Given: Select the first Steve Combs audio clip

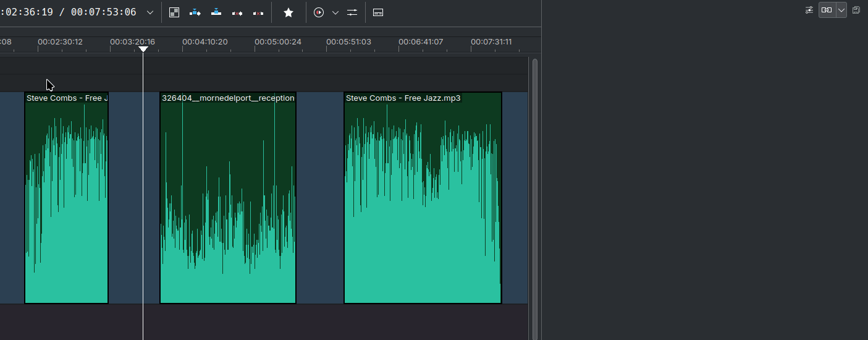Looking at the screenshot, I should coord(67,198).
